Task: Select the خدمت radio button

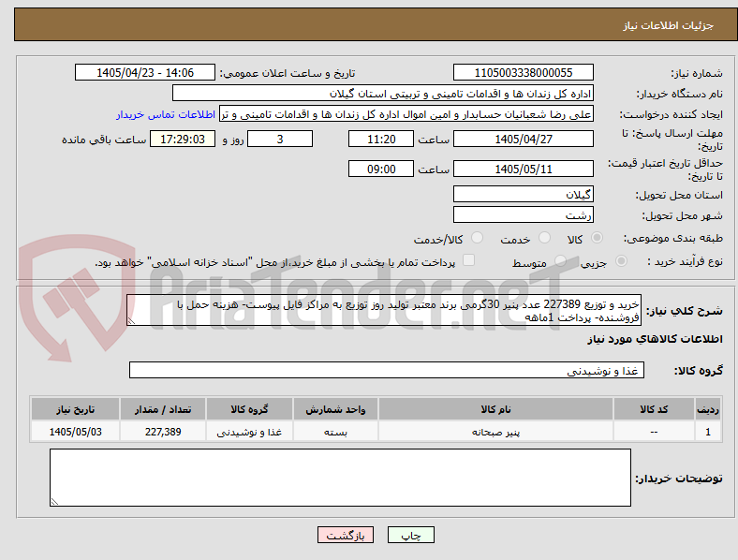Action: pyautogui.click(x=544, y=238)
